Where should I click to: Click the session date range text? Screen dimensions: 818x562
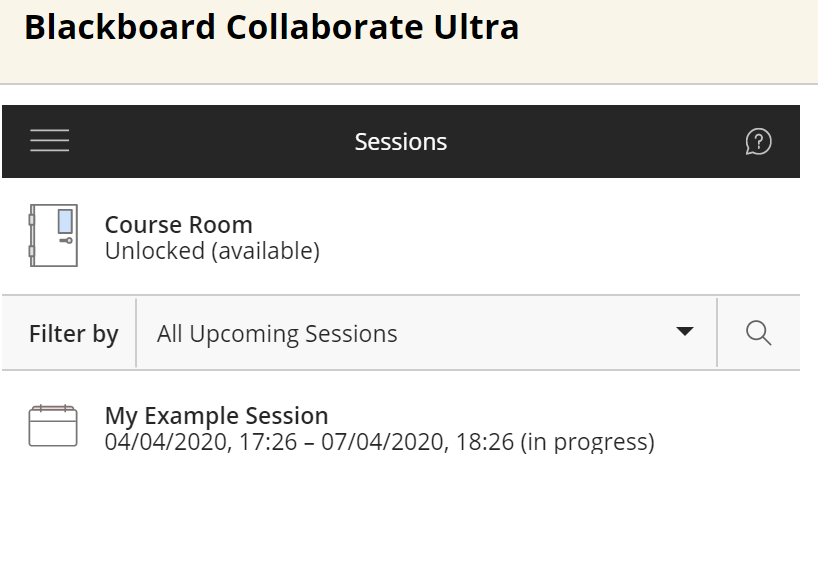(379, 441)
